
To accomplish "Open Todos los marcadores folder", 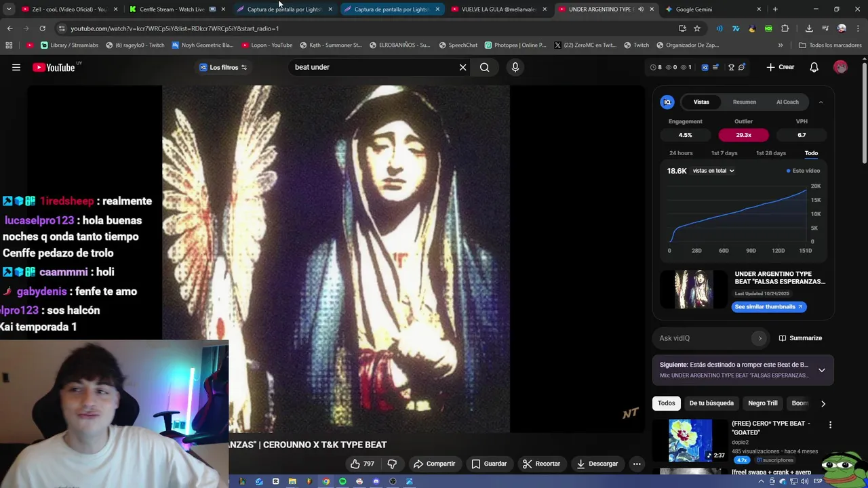I will point(829,45).
